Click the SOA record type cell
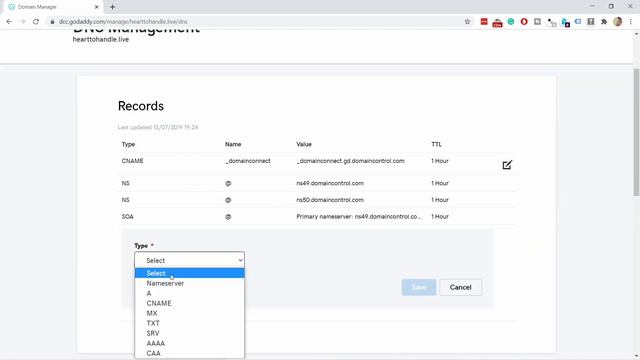This screenshot has height=360, width=640. pyautogui.click(x=128, y=217)
